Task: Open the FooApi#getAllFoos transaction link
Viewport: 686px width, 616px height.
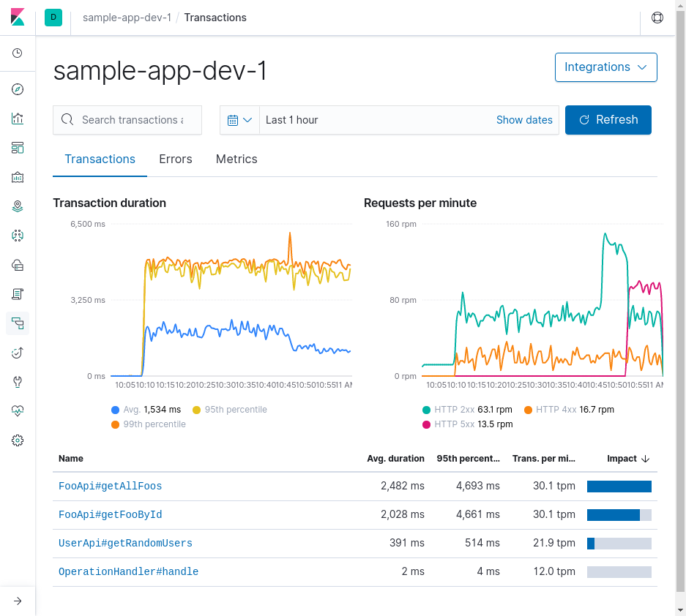Action: click(x=111, y=487)
